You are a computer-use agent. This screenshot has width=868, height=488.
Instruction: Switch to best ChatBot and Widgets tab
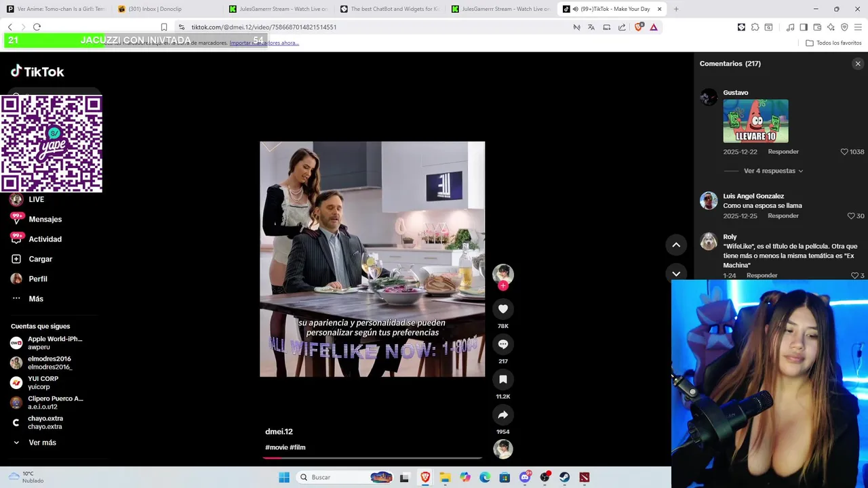(x=389, y=9)
